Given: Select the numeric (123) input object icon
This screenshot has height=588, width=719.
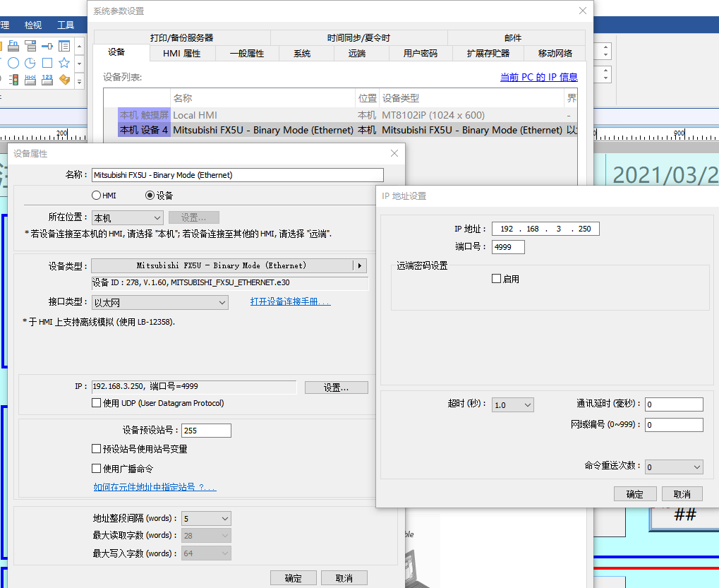Looking at the screenshot, I should click(x=47, y=80).
